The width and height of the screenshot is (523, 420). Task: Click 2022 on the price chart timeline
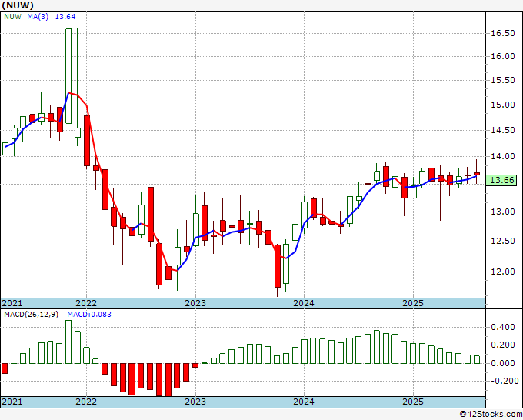(86, 303)
